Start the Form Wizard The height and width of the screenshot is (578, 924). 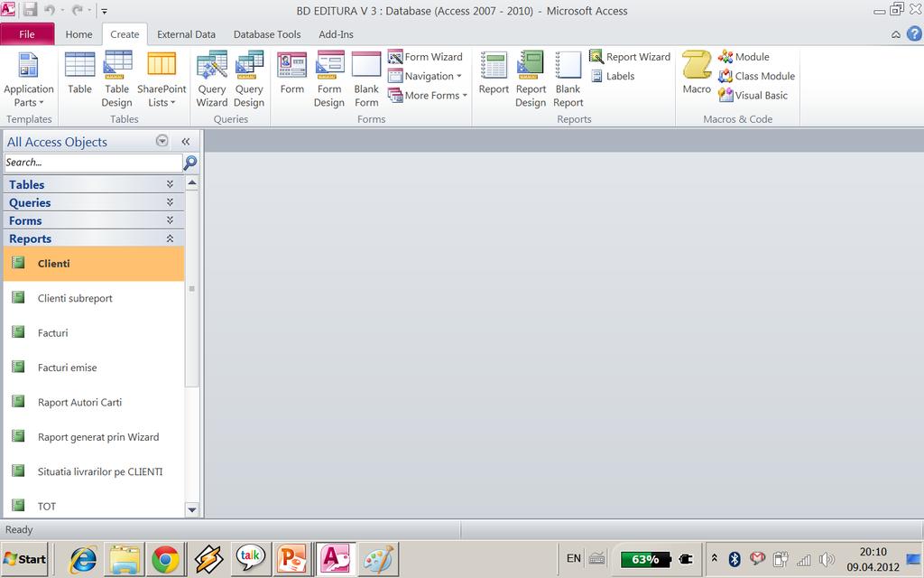426,57
